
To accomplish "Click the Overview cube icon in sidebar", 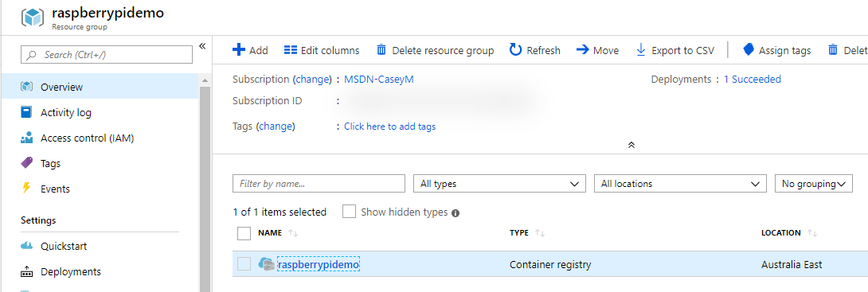I will coord(26,87).
